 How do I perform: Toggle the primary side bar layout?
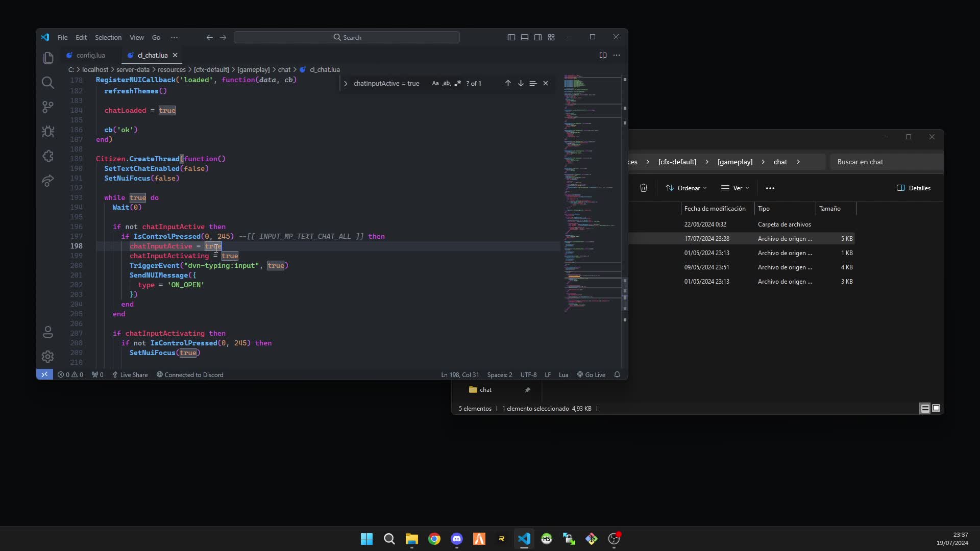(511, 37)
